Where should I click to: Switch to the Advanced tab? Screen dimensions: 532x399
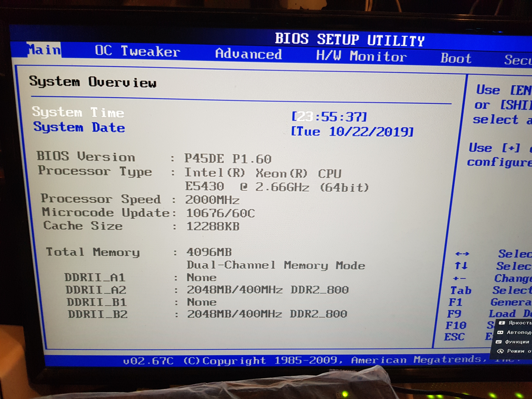pos(248,54)
